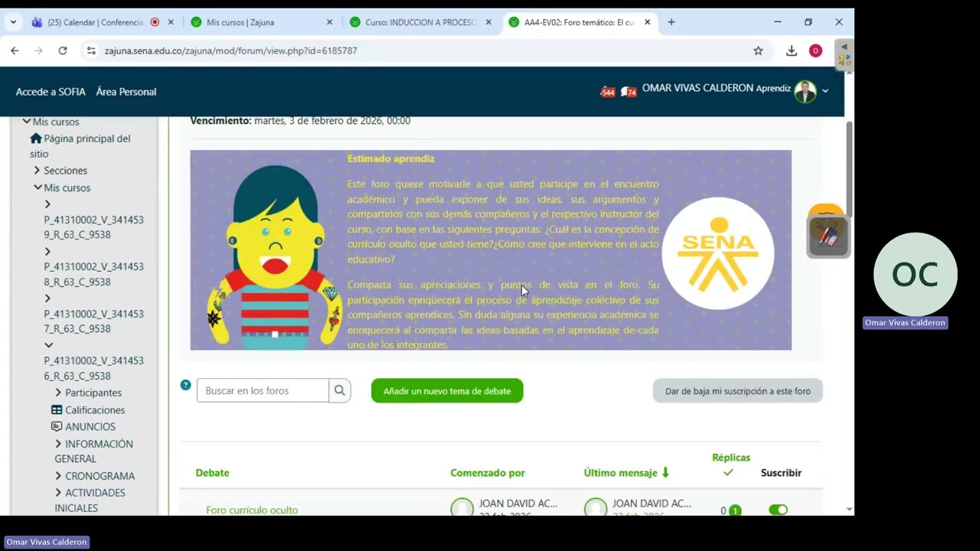The height and width of the screenshot is (551, 980).
Task: Toggle subscription for Foro currículo oculto
Action: [778, 510]
